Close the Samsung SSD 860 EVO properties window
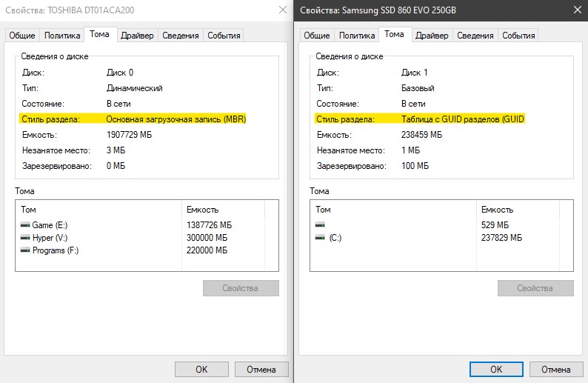Image resolution: width=588 pixels, height=383 pixels. tap(578, 10)
